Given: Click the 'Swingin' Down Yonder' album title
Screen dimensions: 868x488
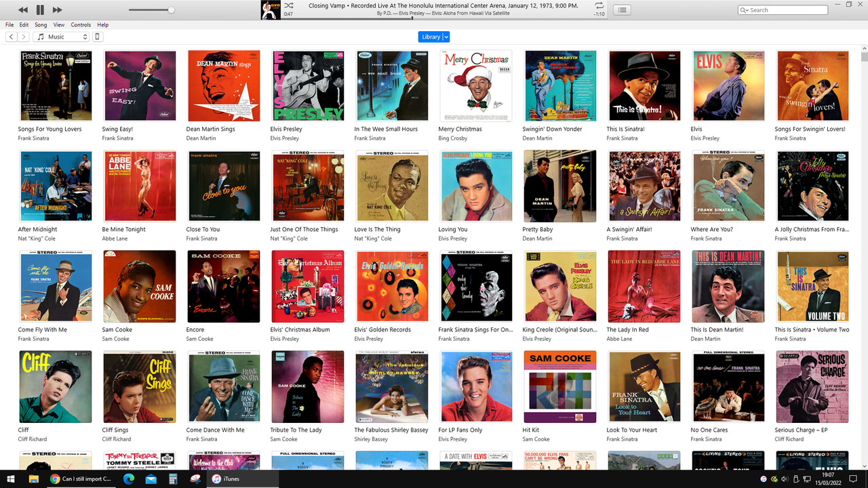Looking at the screenshot, I should [552, 129].
